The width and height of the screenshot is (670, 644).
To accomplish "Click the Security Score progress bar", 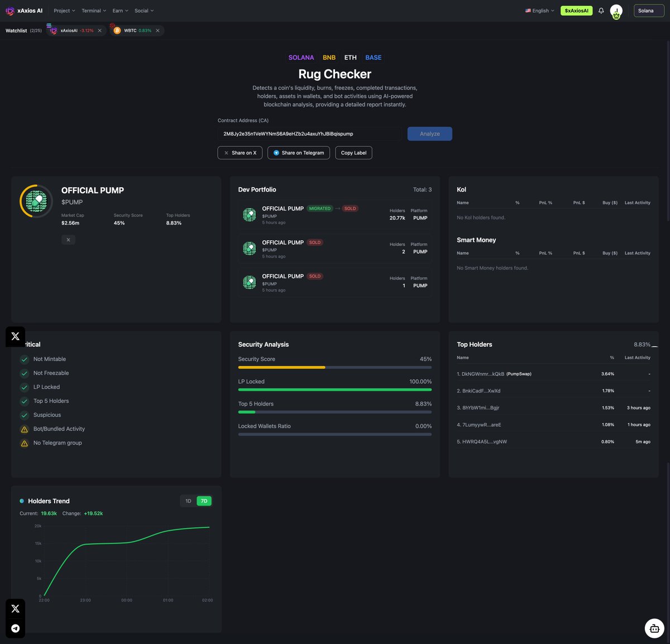I will tap(335, 367).
